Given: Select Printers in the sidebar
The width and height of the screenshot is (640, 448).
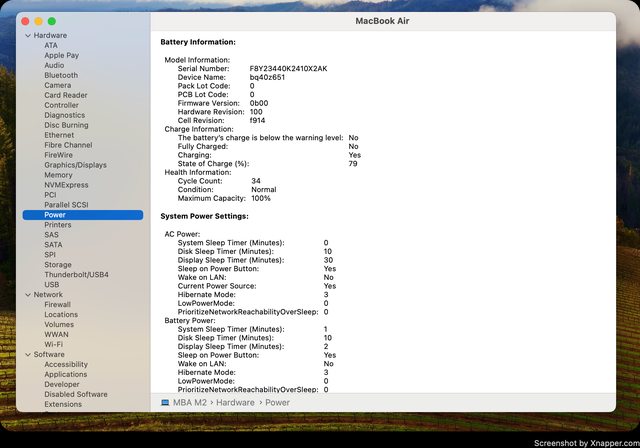Looking at the screenshot, I should (x=58, y=225).
